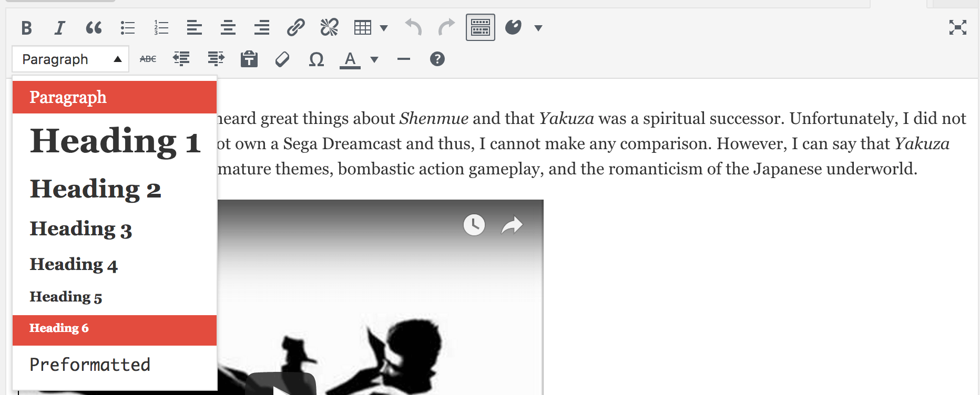Choose Heading 6 format

click(x=115, y=330)
